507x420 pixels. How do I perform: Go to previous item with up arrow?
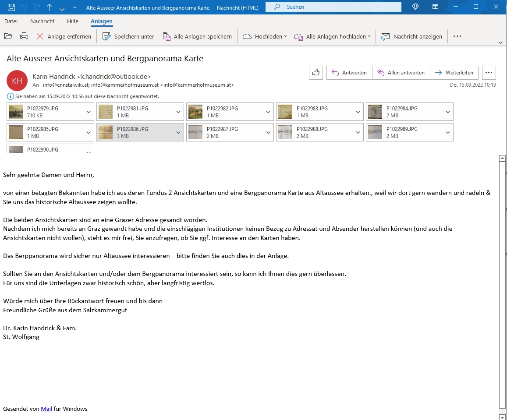(x=49, y=7)
